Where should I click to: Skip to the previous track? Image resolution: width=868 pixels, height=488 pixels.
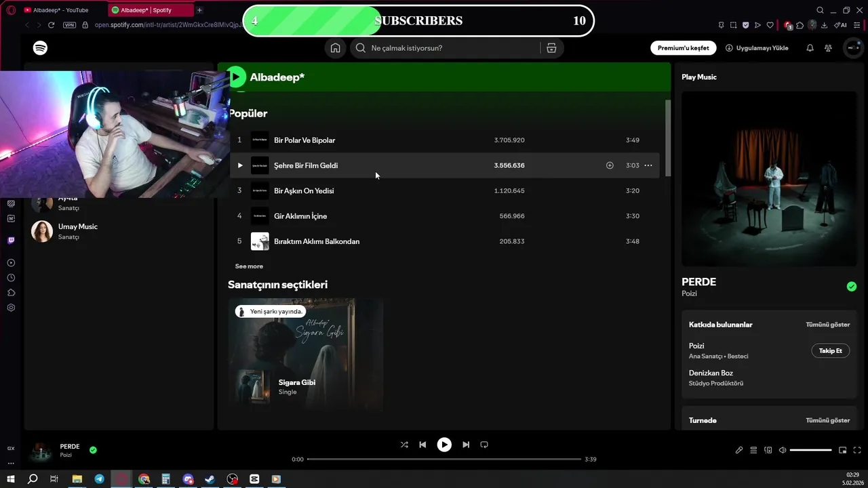[422, 445]
